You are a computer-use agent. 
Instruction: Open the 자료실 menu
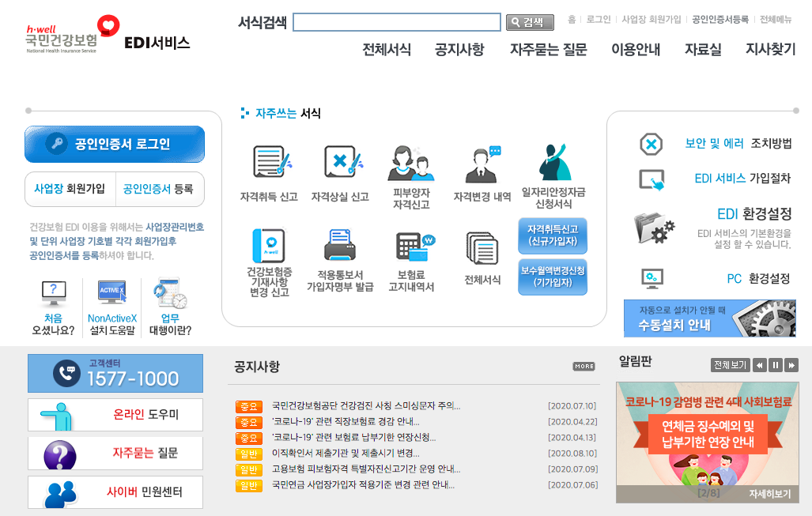[701, 49]
